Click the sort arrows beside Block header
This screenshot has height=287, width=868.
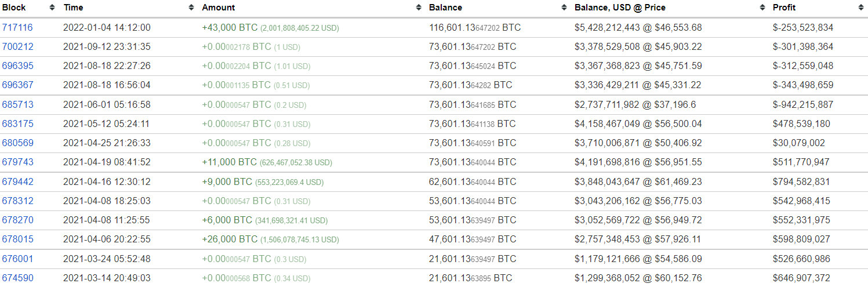[52, 8]
